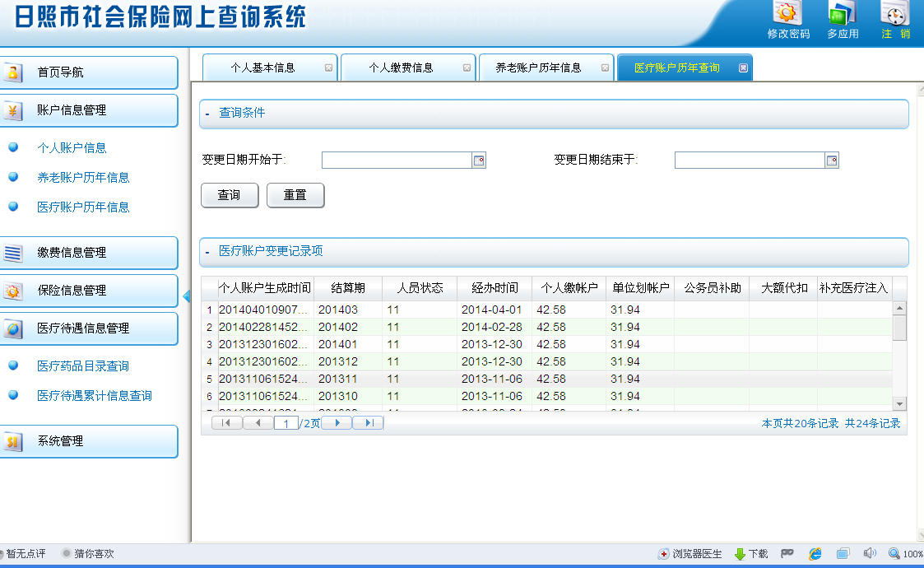Image resolution: width=924 pixels, height=568 pixels.
Task: Open 医疗药品目录查询 in sidebar
Action: click(x=82, y=366)
